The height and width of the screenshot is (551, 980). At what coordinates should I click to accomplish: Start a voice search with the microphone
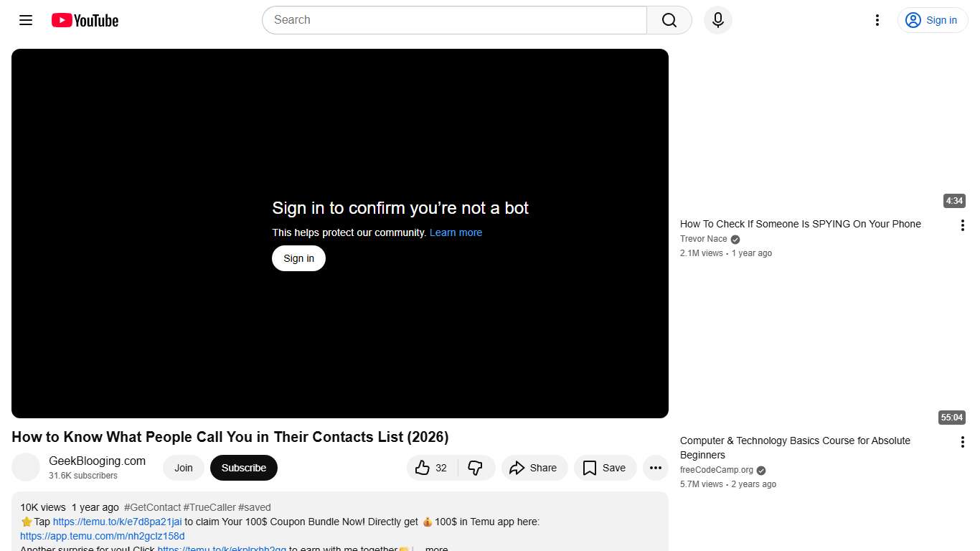[717, 20]
